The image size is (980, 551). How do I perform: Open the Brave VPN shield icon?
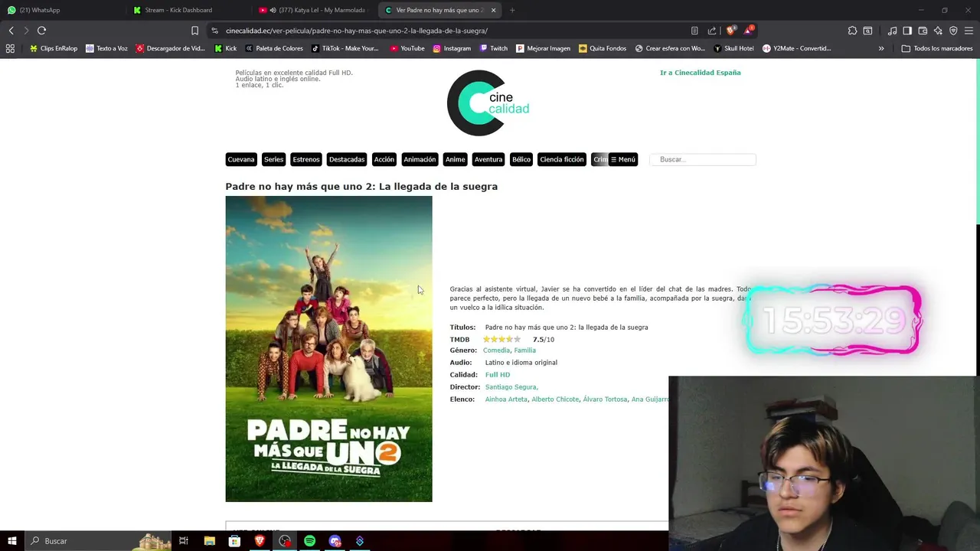coord(953,31)
